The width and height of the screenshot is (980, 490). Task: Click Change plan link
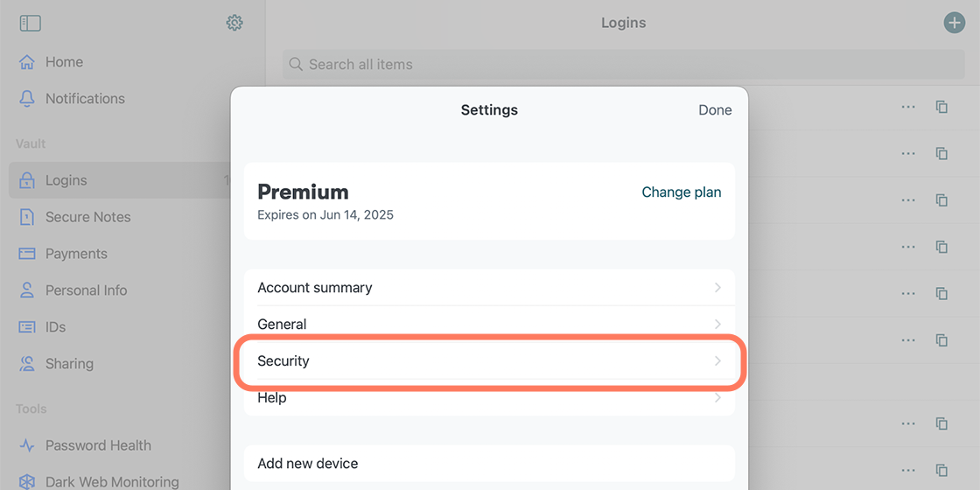[x=682, y=192]
